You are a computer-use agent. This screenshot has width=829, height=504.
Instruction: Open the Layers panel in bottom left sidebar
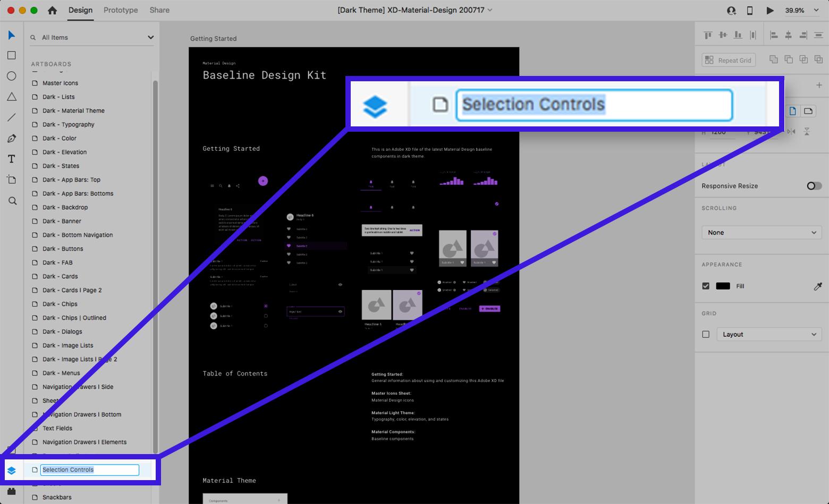[12, 469]
